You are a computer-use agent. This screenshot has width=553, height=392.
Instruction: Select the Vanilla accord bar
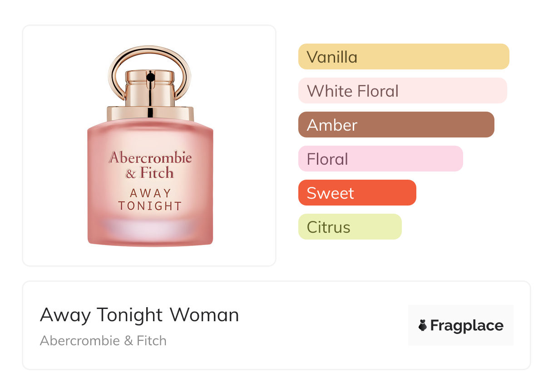[x=403, y=57]
